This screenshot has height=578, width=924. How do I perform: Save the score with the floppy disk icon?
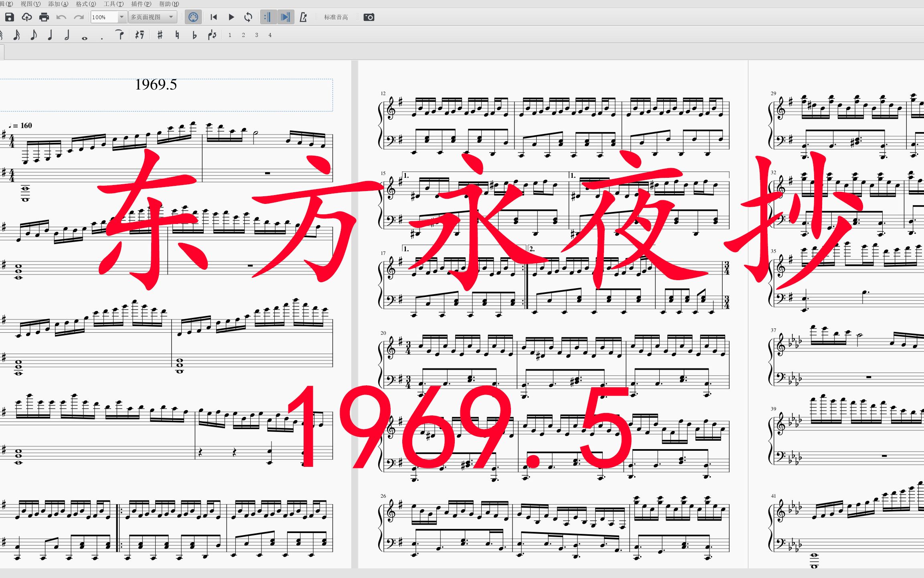[10, 17]
